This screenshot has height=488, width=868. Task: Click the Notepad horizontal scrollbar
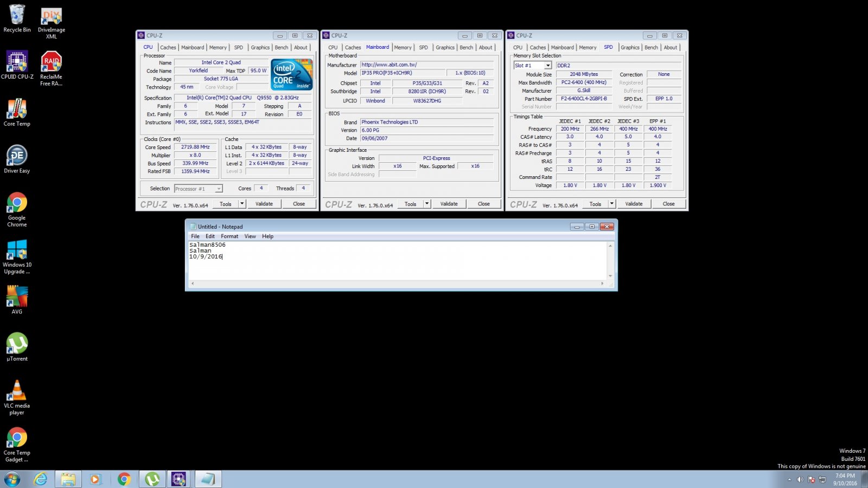[397, 284]
